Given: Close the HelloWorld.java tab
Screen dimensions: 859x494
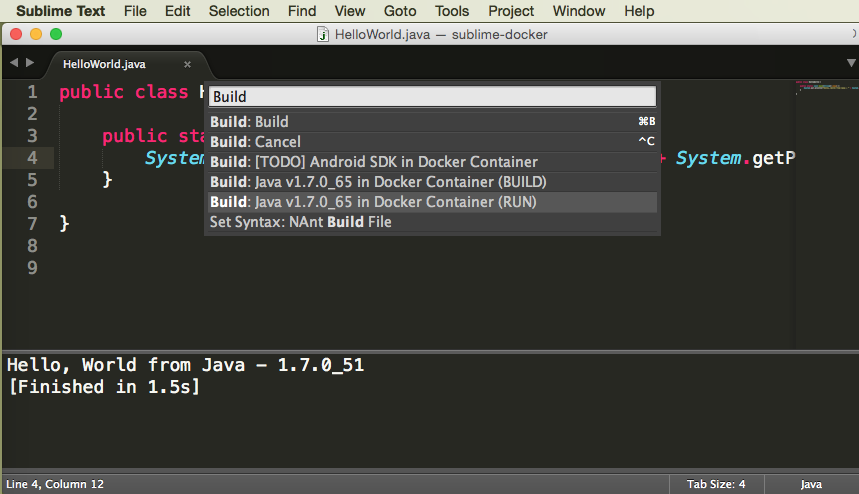Looking at the screenshot, I should point(187,64).
